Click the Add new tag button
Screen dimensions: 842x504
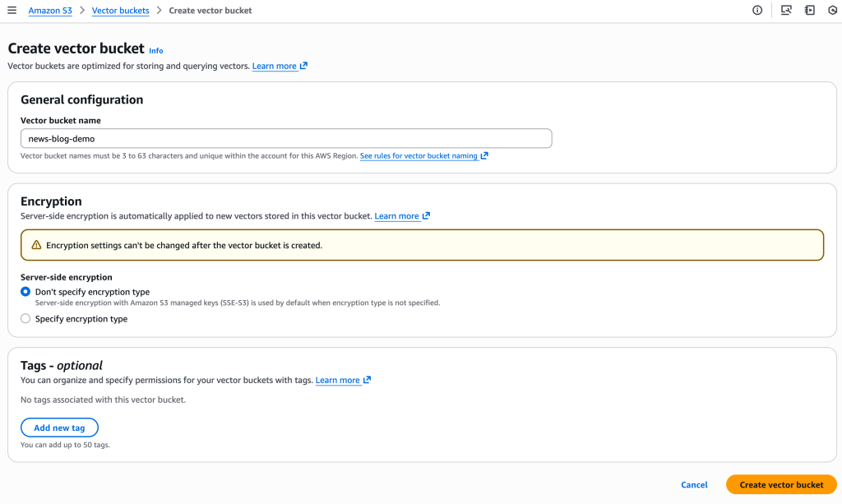point(58,428)
